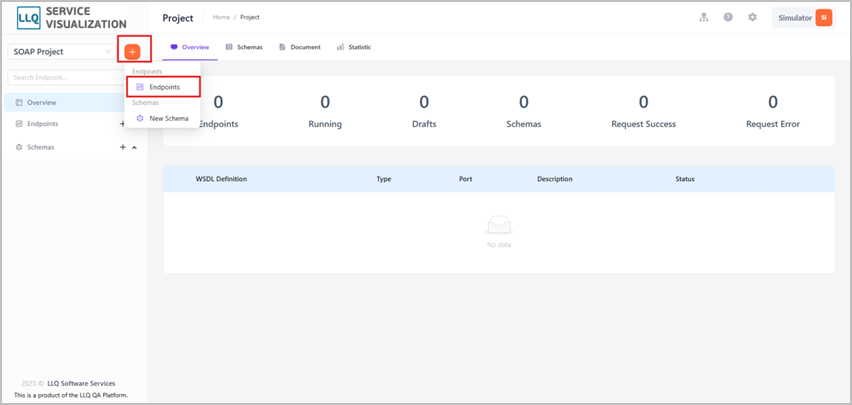Click the Type column header

click(384, 179)
